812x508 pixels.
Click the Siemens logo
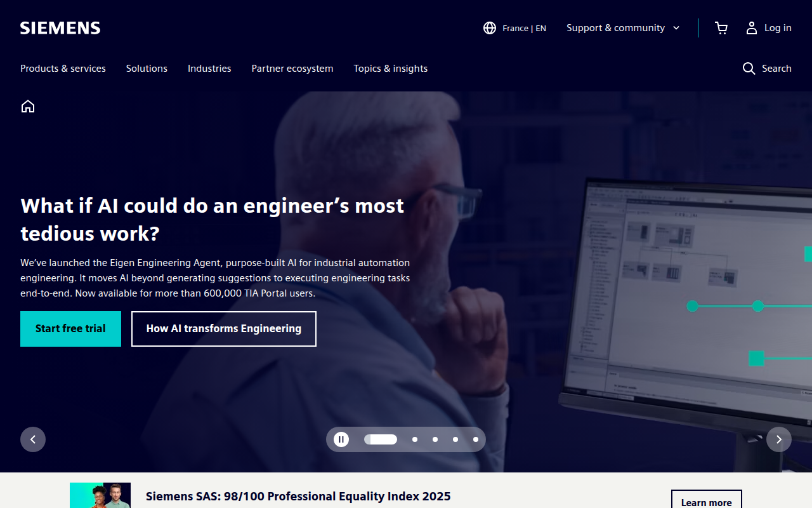coord(60,28)
